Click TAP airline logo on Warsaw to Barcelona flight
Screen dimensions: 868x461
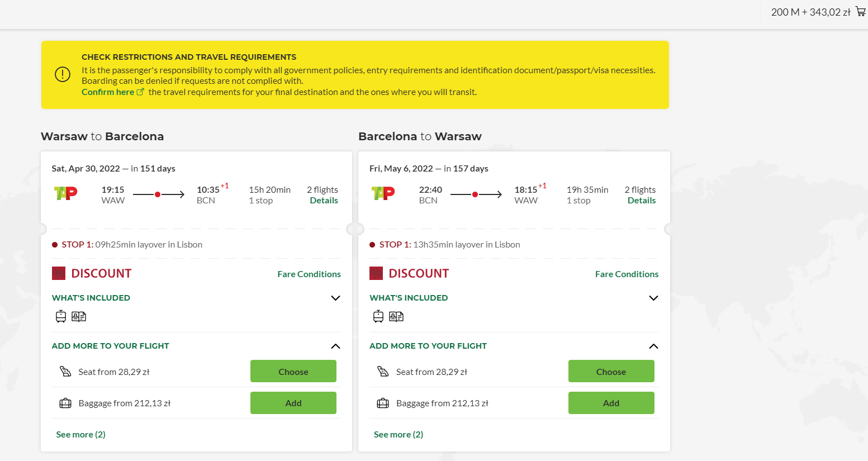click(x=65, y=193)
